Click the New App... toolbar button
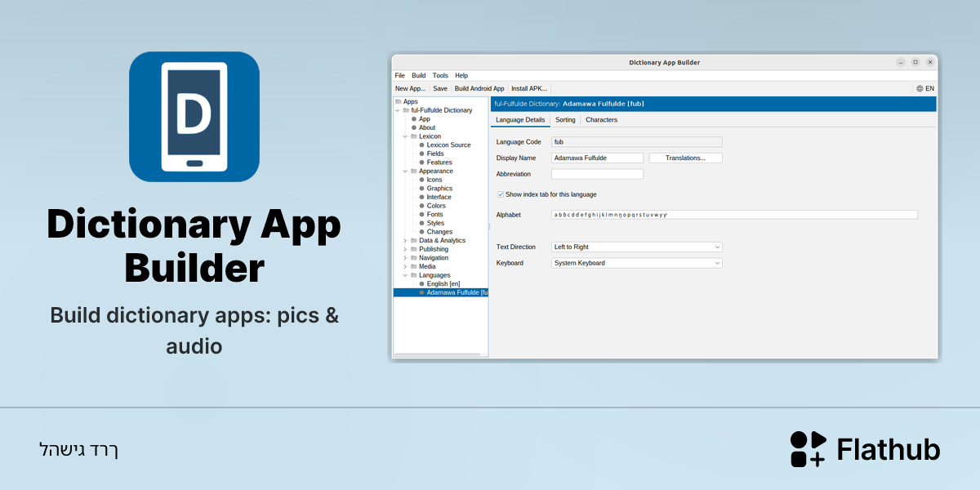This screenshot has width=980, height=490. pos(410,88)
